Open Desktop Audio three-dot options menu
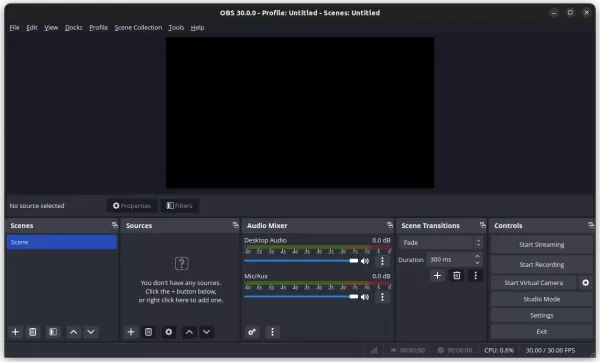600x362 pixels. click(382, 261)
